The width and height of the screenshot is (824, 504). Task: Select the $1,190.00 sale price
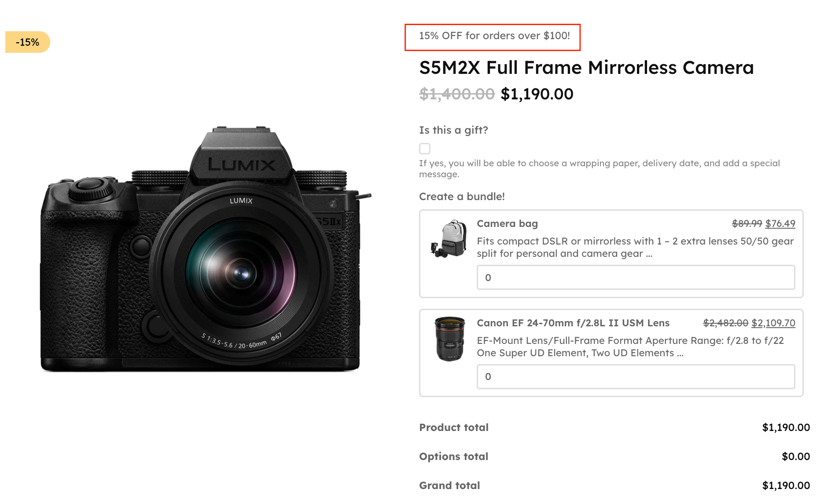click(537, 94)
